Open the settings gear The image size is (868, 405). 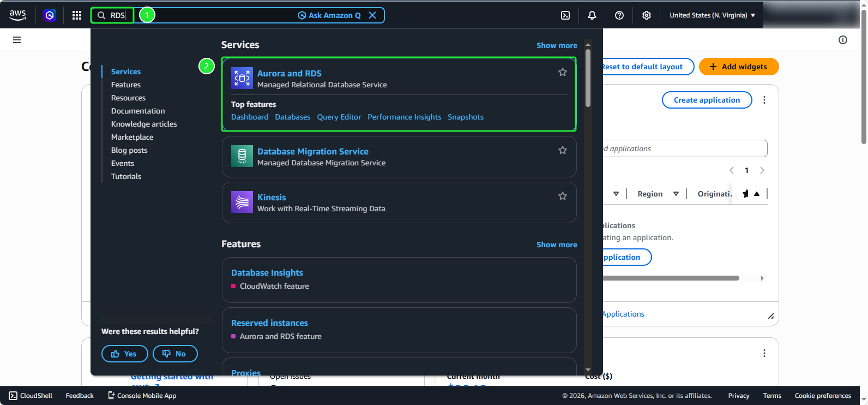coord(647,15)
